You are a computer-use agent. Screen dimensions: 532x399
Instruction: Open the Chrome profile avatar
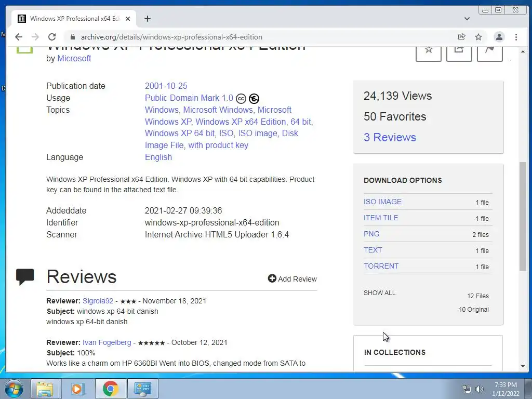(x=499, y=37)
